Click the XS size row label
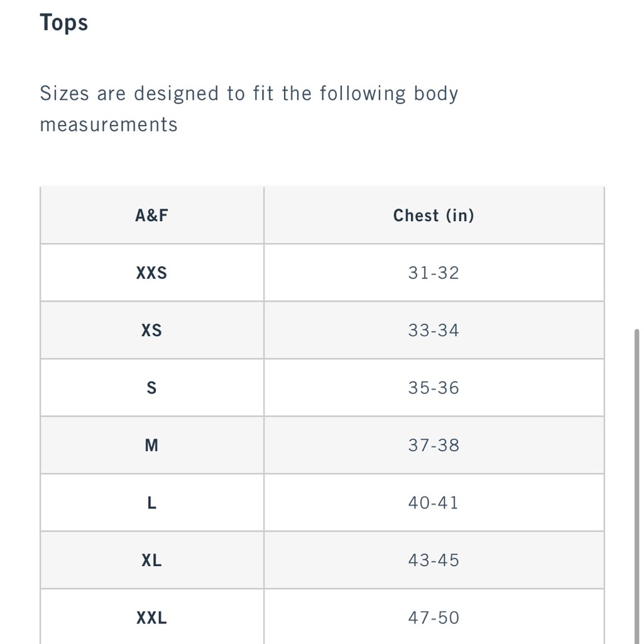644x644 pixels. click(x=151, y=330)
